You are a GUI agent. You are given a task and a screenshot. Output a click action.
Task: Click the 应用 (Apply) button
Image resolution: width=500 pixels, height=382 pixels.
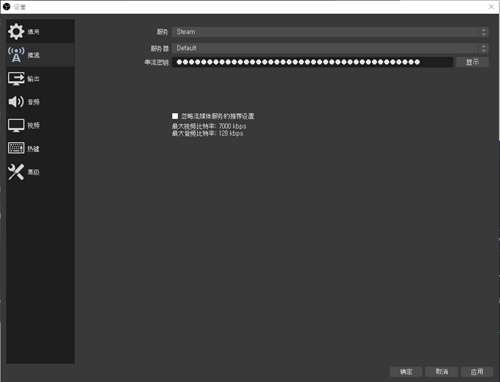point(477,372)
